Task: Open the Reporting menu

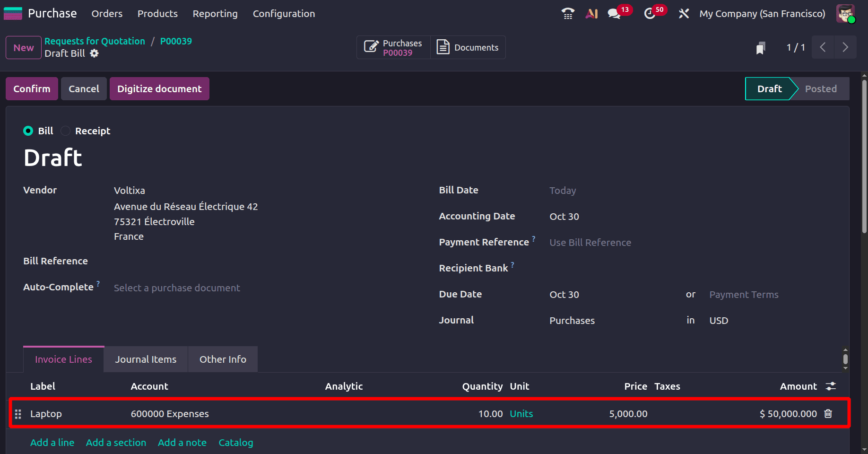Action: pyautogui.click(x=215, y=14)
